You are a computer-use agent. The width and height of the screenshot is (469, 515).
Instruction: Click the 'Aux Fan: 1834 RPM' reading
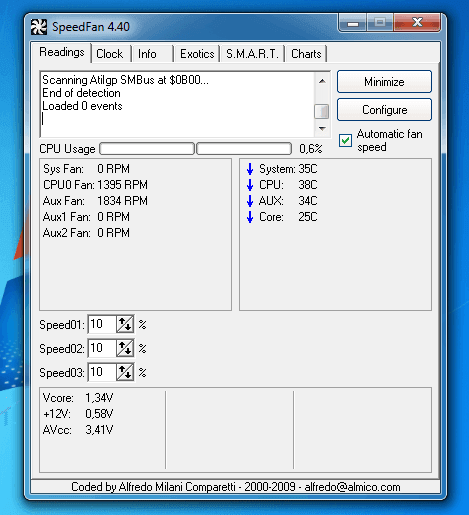[x=95, y=201]
